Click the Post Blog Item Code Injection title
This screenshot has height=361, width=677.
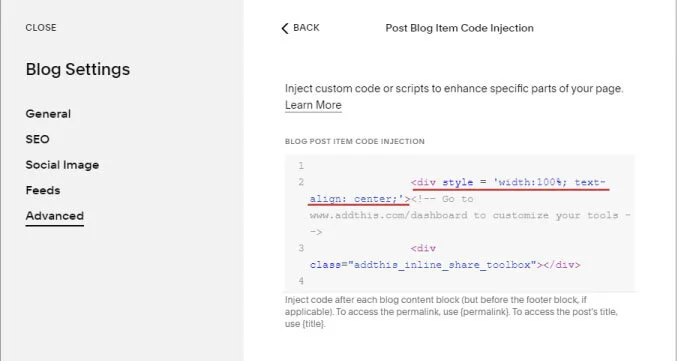[459, 28]
